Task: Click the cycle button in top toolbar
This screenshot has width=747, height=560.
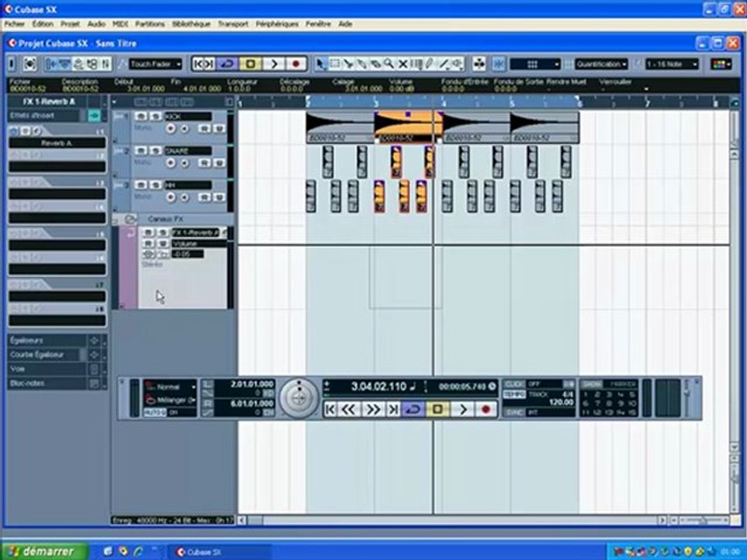Action: (x=227, y=64)
